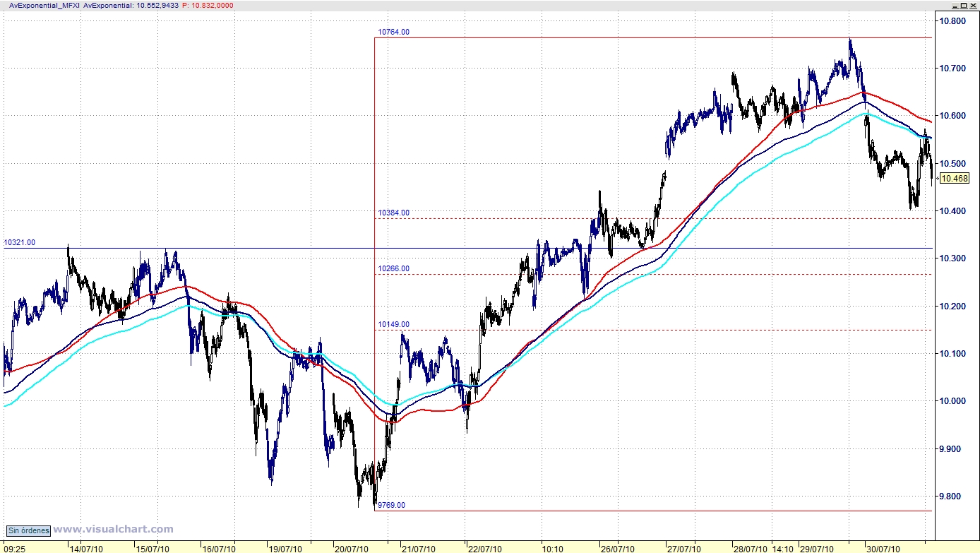Image resolution: width=980 pixels, height=553 pixels.
Task: Click the "Sin órdenes" button
Action: point(29,530)
